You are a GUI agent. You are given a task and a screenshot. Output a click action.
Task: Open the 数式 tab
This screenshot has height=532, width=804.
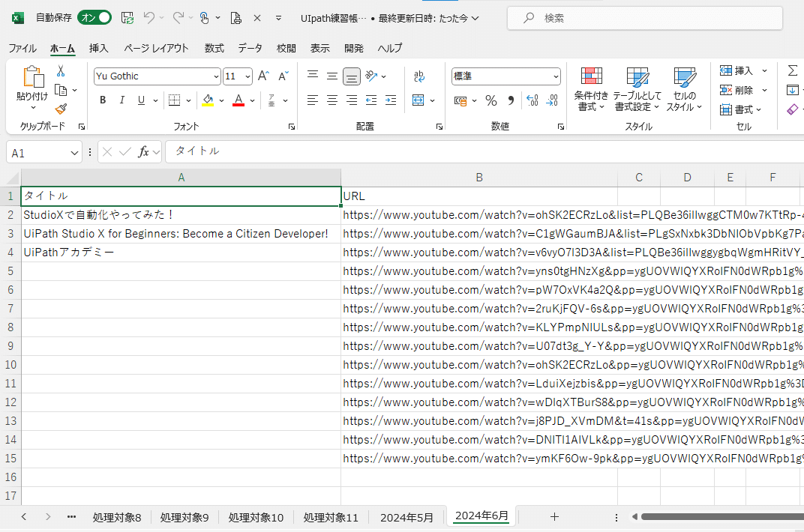(214, 48)
